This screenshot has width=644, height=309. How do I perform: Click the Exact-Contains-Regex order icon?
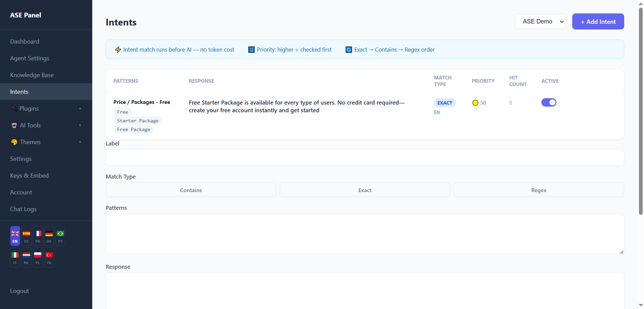click(349, 50)
